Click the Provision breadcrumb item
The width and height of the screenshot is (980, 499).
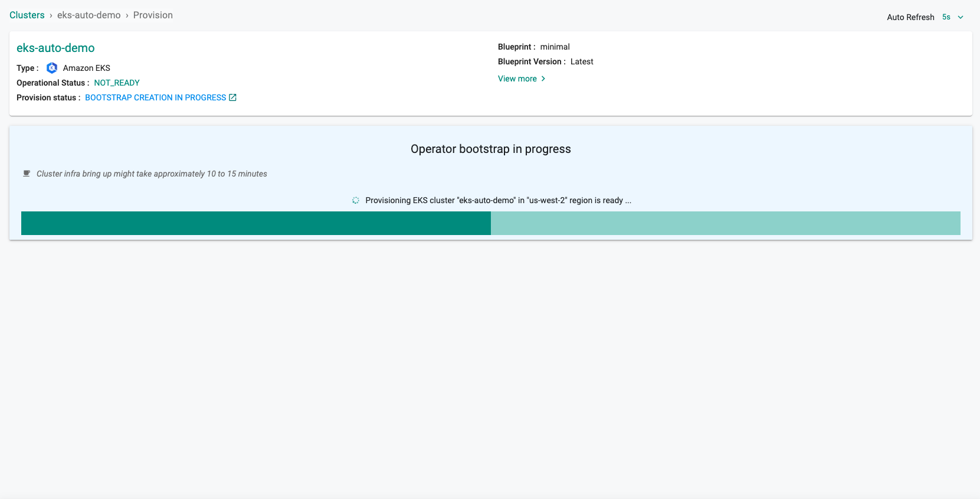[x=153, y=15]
